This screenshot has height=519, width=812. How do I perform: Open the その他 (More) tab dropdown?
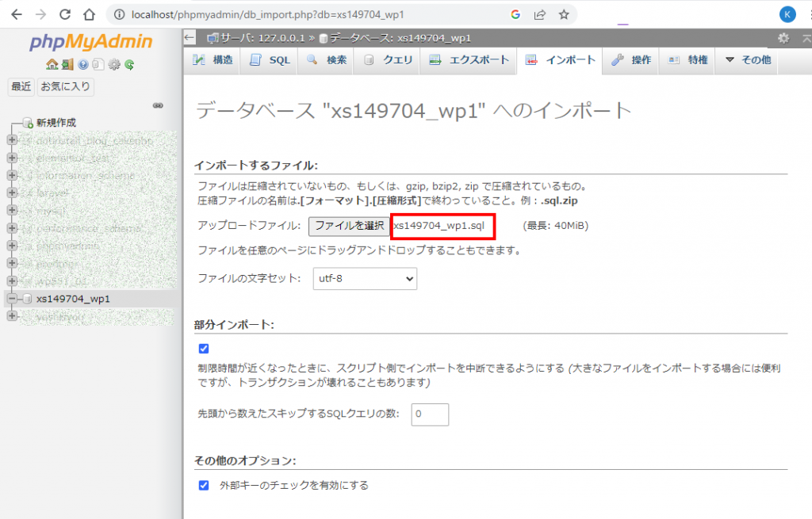click(x=747, y=60)
